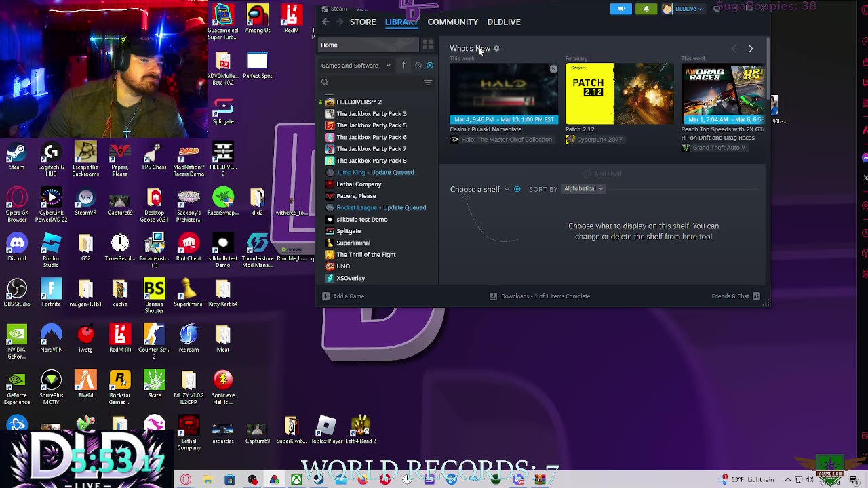
Task: Open Cyberpunk Patch 2.12 news thumbnail
Action: click(620, 94)
